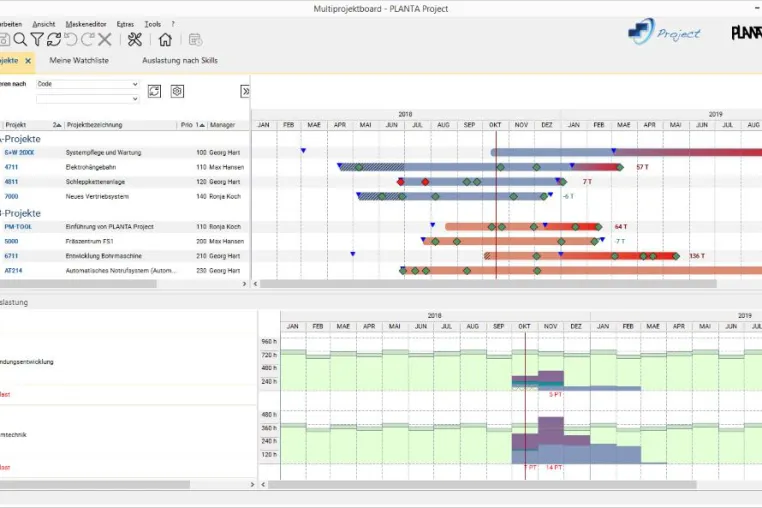Select 'Systempflege und Wartung' cell
The image size is (762, 508).
tap(104, 153)
